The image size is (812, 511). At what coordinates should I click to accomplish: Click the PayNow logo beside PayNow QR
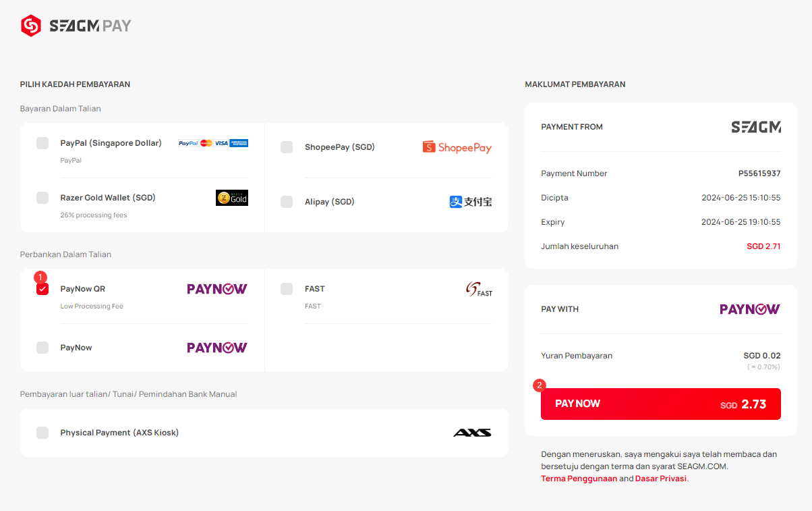coord(217,289)
